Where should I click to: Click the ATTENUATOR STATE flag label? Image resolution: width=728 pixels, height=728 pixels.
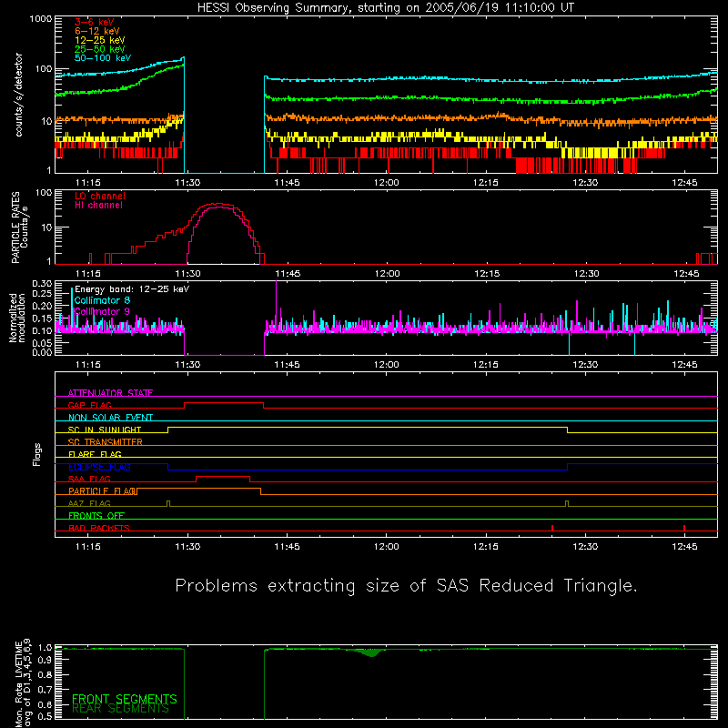coord(110,393)
